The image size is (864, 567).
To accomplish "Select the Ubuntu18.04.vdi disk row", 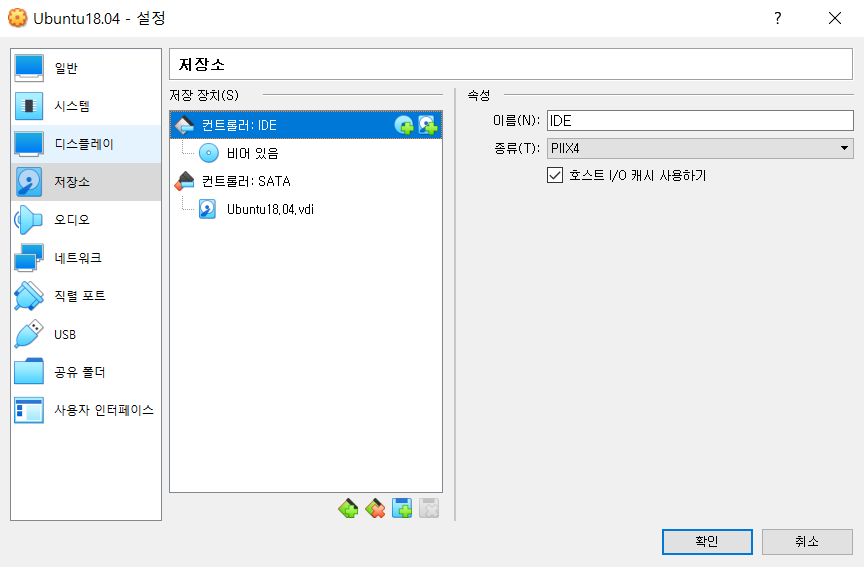I will (x=306, y=209).
